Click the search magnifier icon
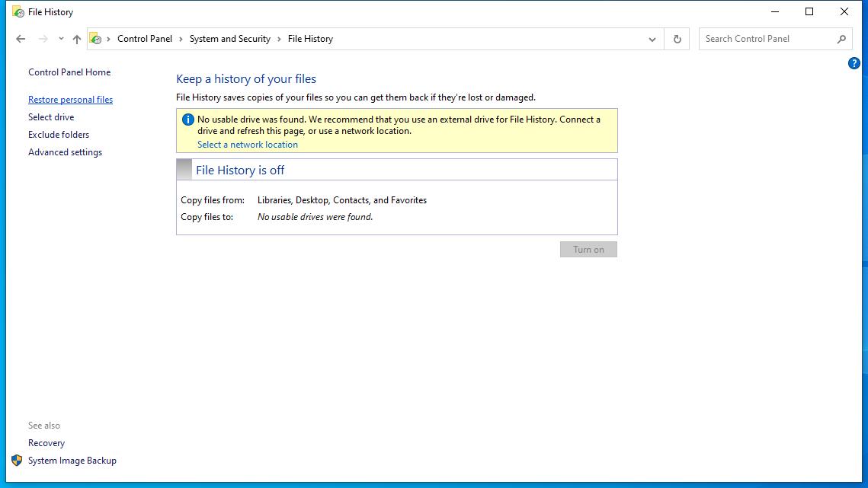Image resolution: width=868 pixels, height=488 pixels. [841, 38]
